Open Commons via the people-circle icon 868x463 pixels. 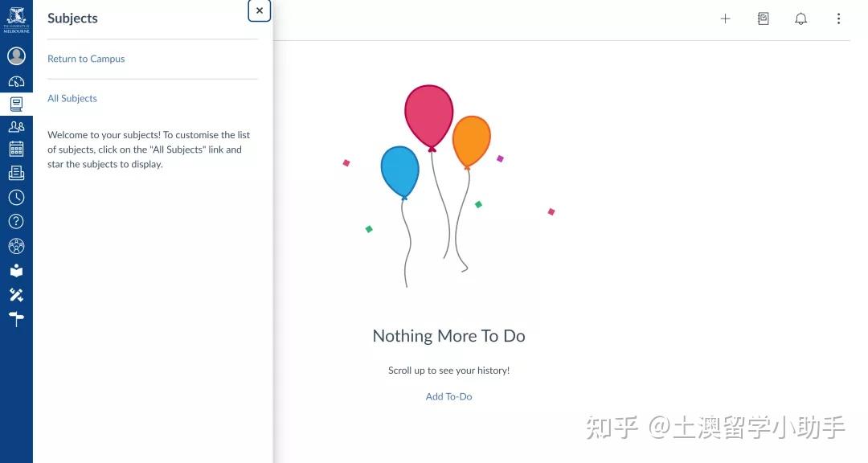point(16,246)
